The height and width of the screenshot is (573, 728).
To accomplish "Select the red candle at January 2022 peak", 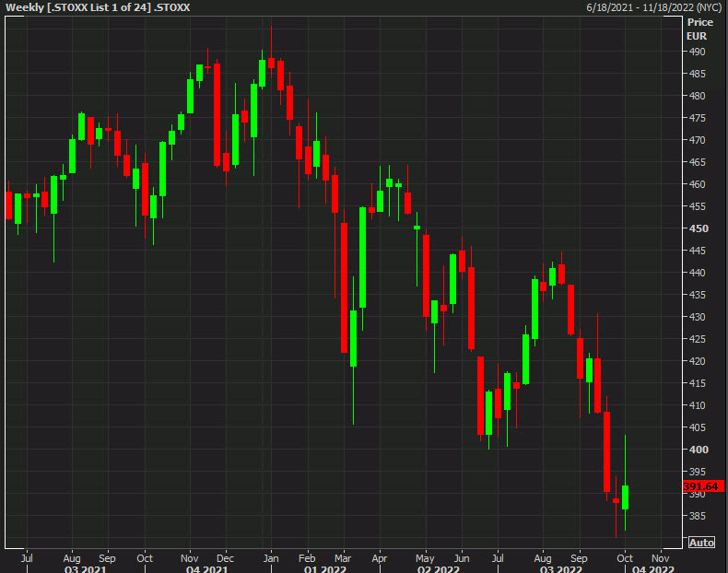I will tap(271, 63).
